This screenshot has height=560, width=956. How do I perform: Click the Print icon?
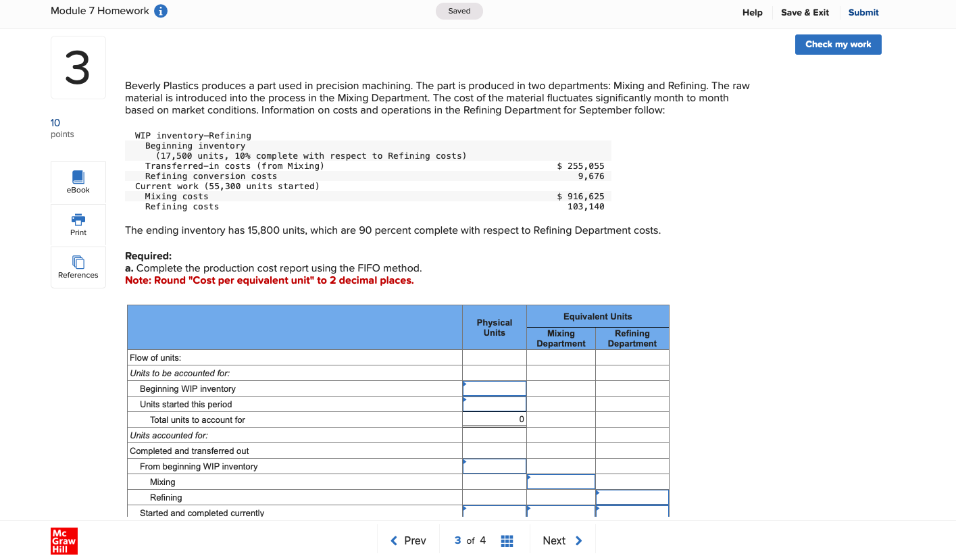[x=78, y=224]
